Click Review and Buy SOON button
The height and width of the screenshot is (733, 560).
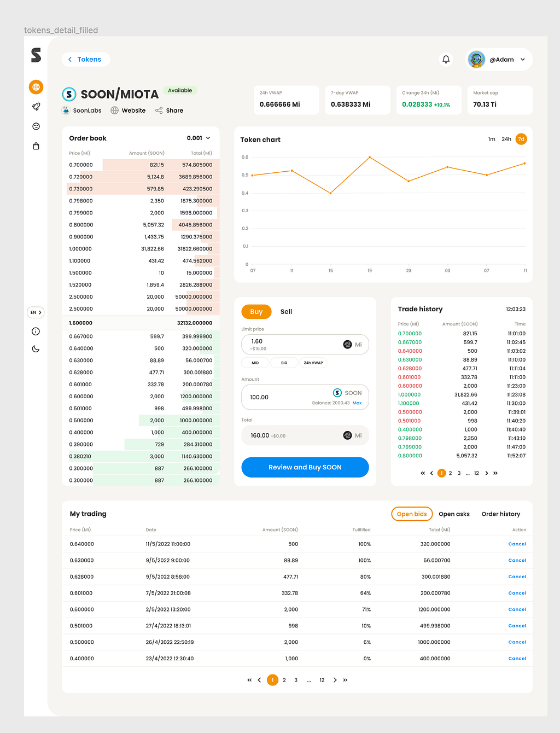[x=305, y=467]
